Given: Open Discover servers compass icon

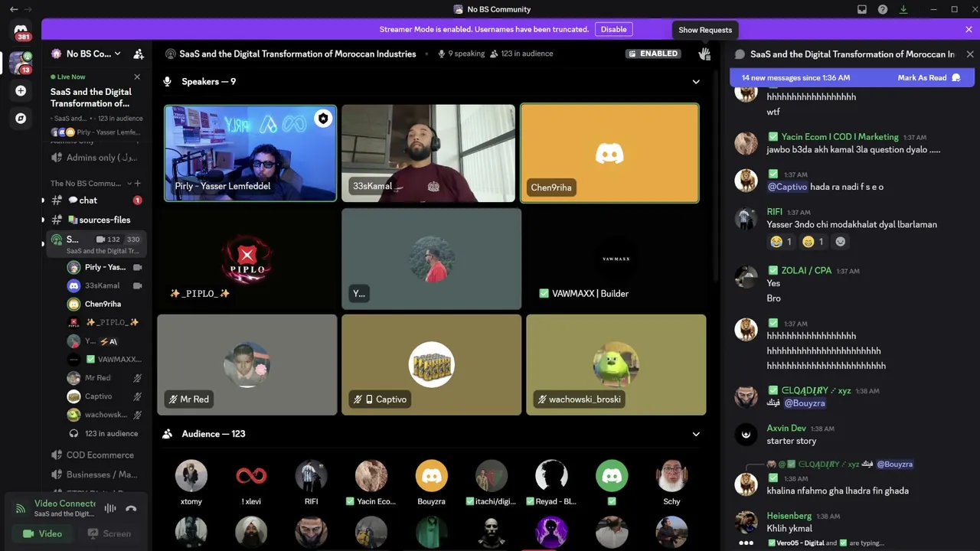Looking at the screenshot, I should pyautogui.click(x=21, y=119).
